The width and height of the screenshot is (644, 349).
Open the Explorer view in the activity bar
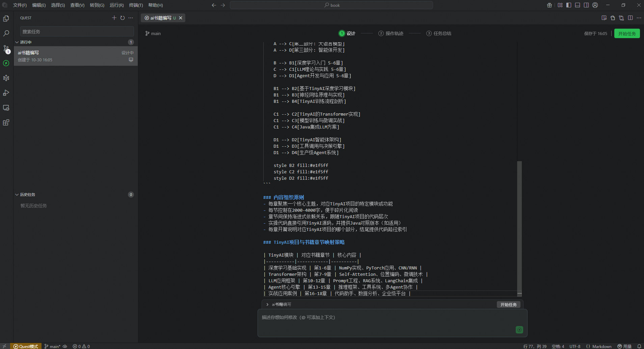[x=6, y=19]
